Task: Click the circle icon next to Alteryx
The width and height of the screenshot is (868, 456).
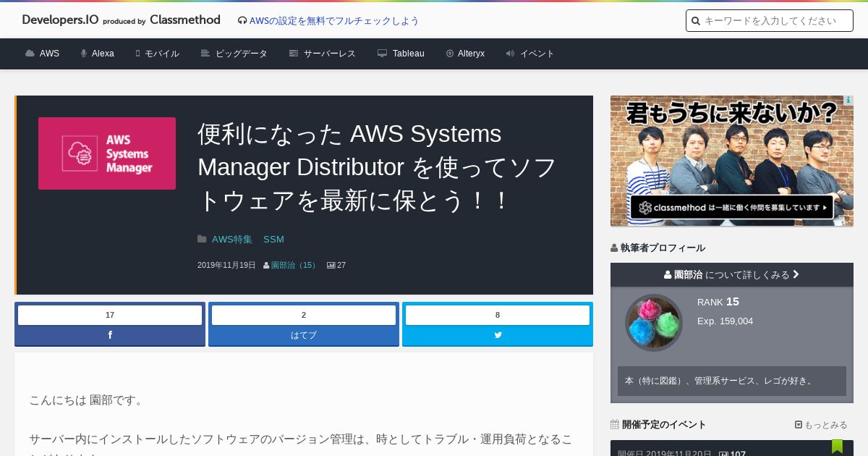Action: (x=450, y=54)
